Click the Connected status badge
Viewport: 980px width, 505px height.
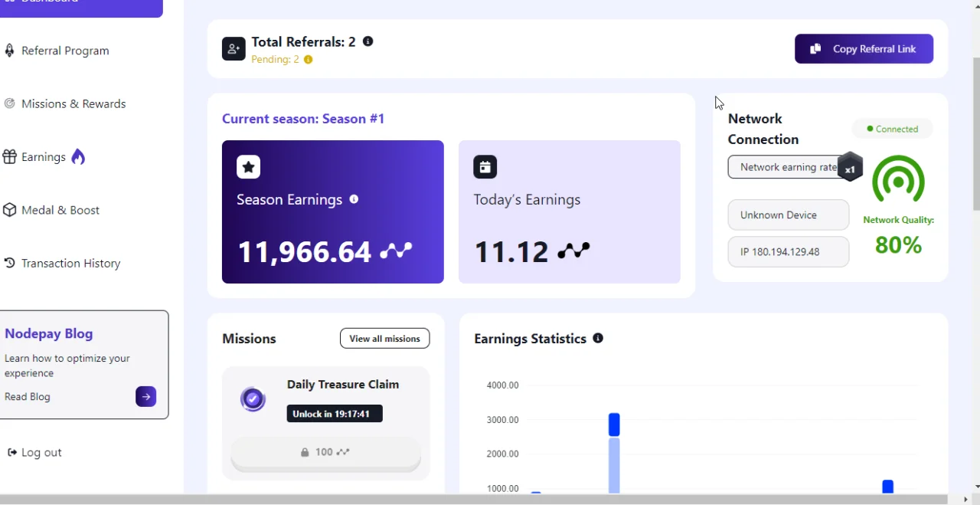tap(892, 129)
